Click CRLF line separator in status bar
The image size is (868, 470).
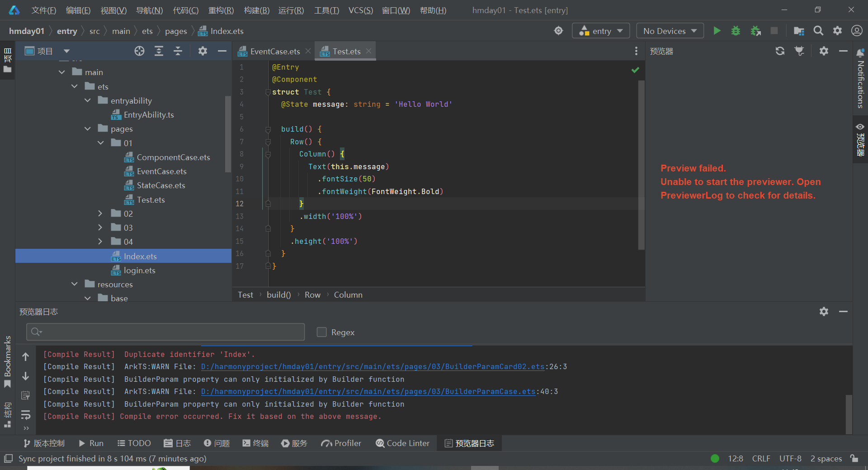(761, 459)
